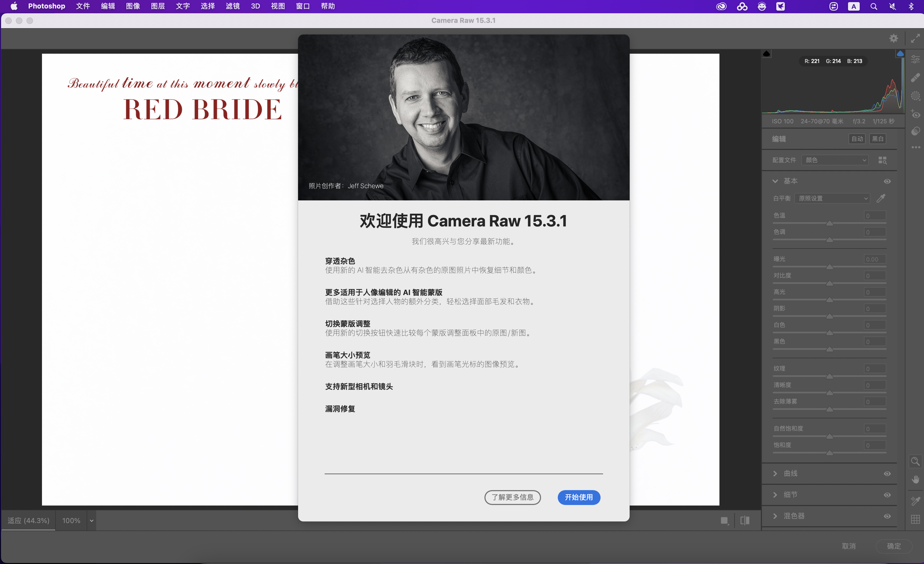Open the 图层 menu
Viewport: 924px width, 564px height.
(x=158, y=6)
